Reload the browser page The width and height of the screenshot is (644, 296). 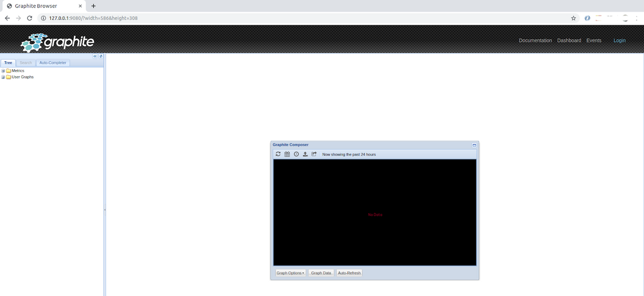(30, 18)
